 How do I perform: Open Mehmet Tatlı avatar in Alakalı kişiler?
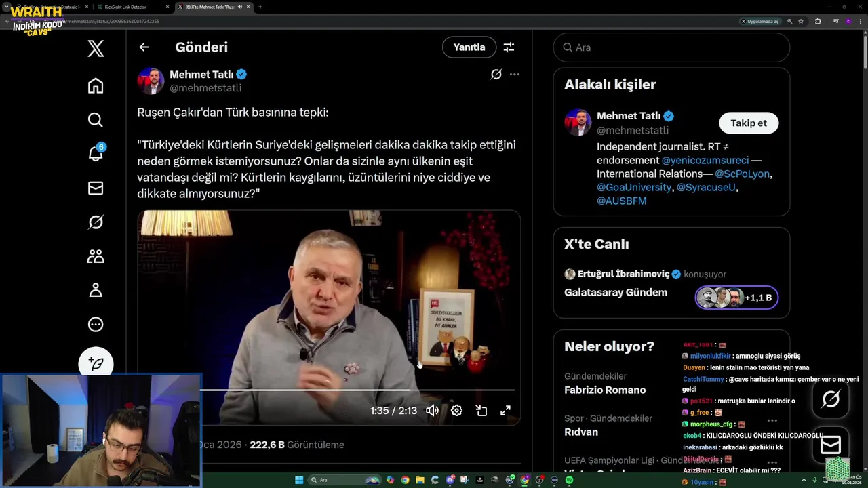pos(578,123)
